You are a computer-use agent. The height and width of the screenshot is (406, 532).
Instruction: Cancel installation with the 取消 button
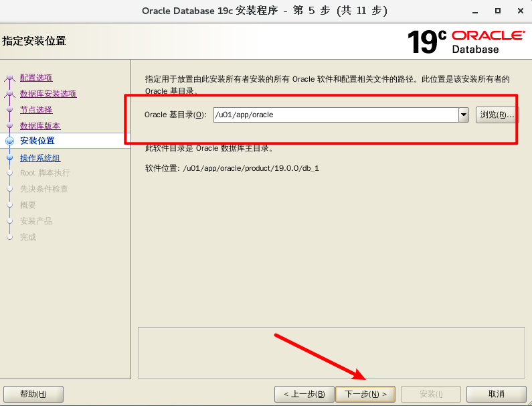click(496, 394)
